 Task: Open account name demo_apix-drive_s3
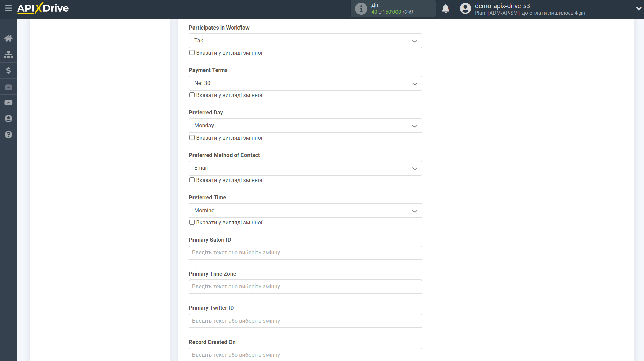[502, 6]
